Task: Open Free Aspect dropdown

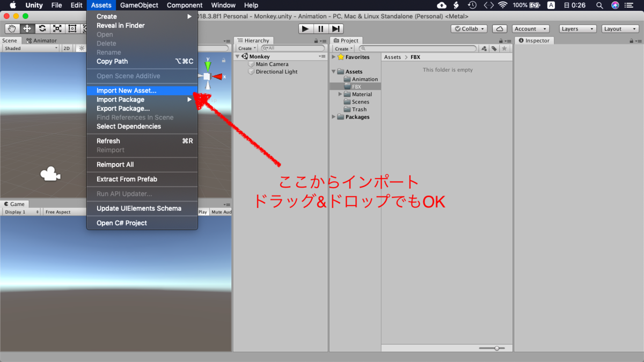Action: coord(65,212)
